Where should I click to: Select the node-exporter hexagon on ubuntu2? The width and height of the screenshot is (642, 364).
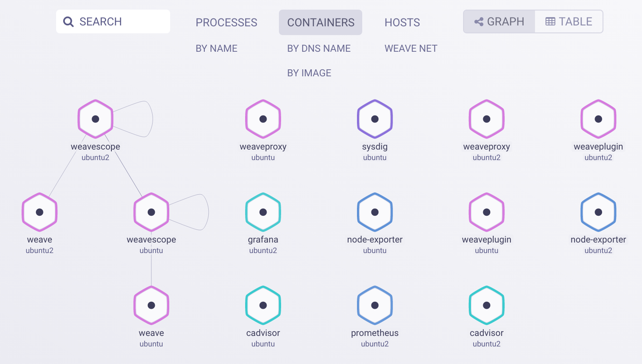[x=598, y=212]
